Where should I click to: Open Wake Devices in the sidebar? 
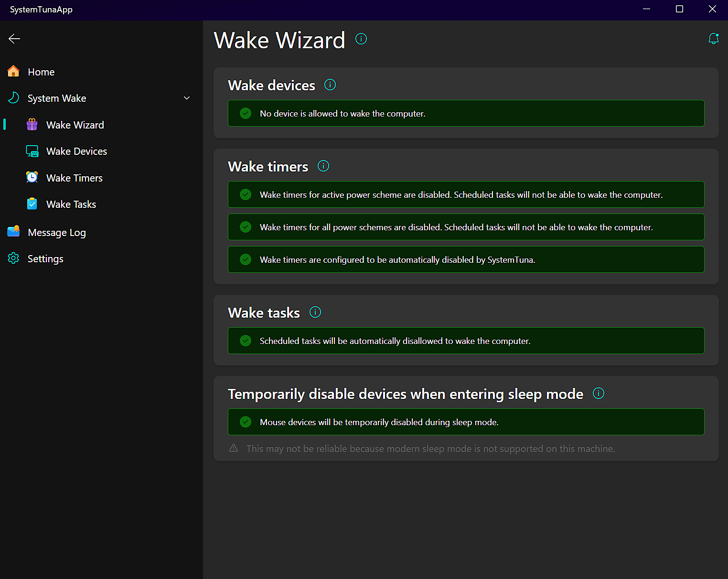[x=76, y=151]
